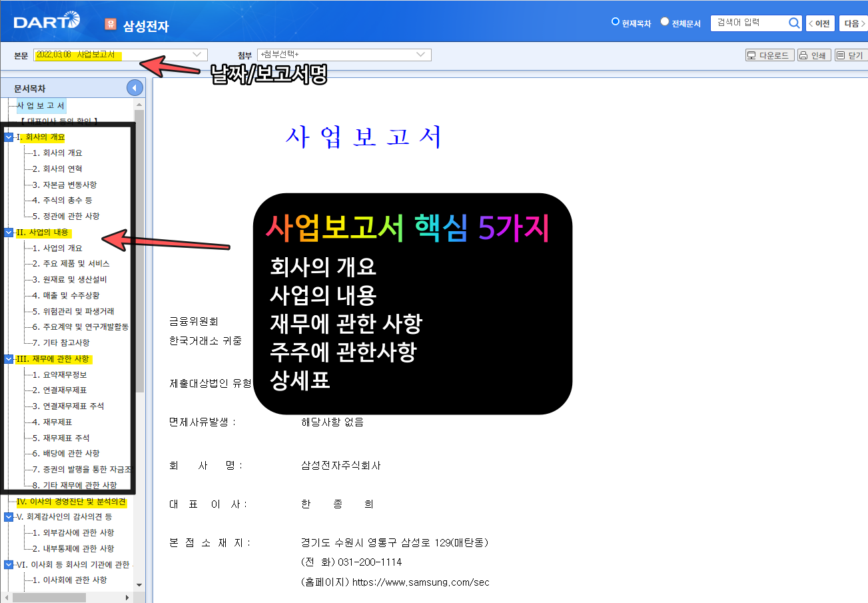Select III. 재무에 관한 사항 heading

pyautogui.click(x=54, y=359)
